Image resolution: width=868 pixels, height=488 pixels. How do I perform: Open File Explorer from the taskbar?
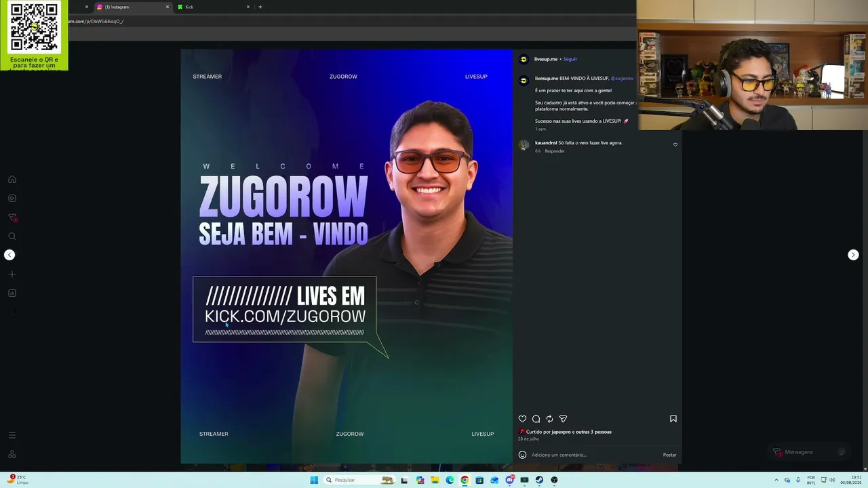coord(435,480)
